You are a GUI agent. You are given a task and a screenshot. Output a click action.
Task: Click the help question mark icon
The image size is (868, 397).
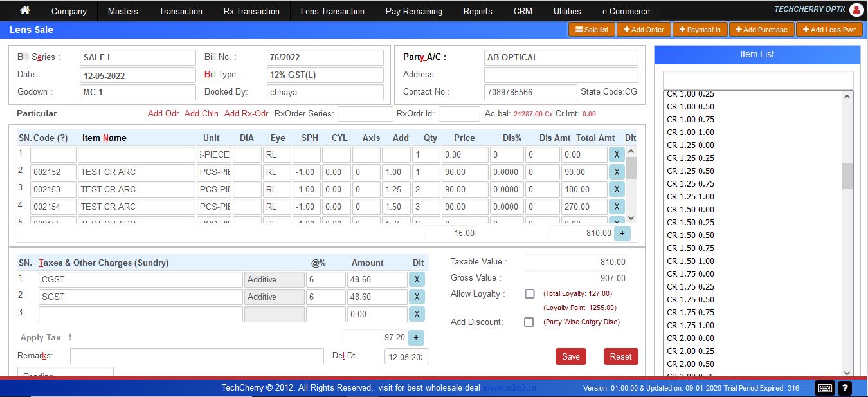845,388
